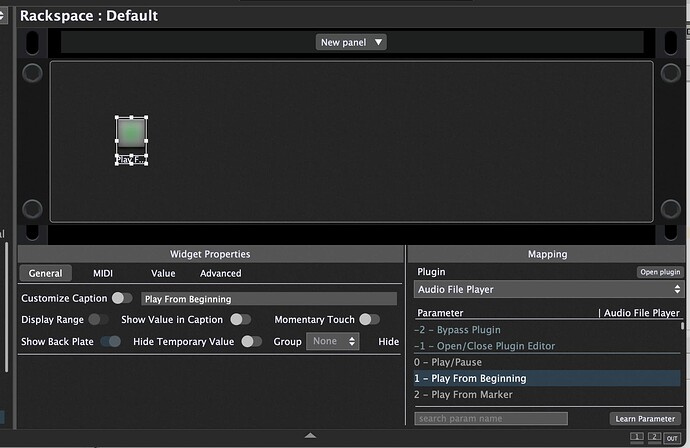Toggle Momentary Touch switch
Image resolution: width=690 pixels, height=448 pixels.
[370, 319]
